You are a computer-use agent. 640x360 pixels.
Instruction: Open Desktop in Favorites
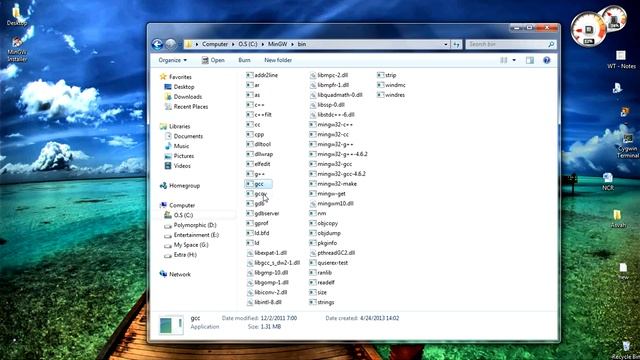point(179,87)
